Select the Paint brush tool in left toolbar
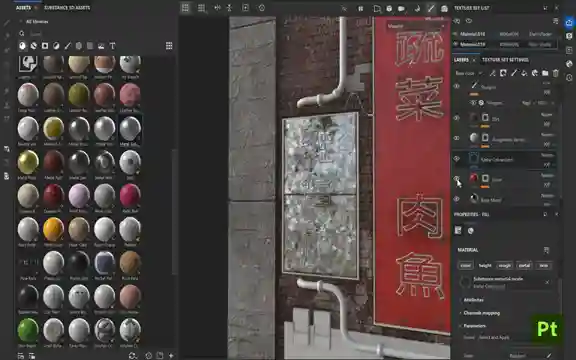The width and height of the screenshot is (576, 360). pos(7,23)
